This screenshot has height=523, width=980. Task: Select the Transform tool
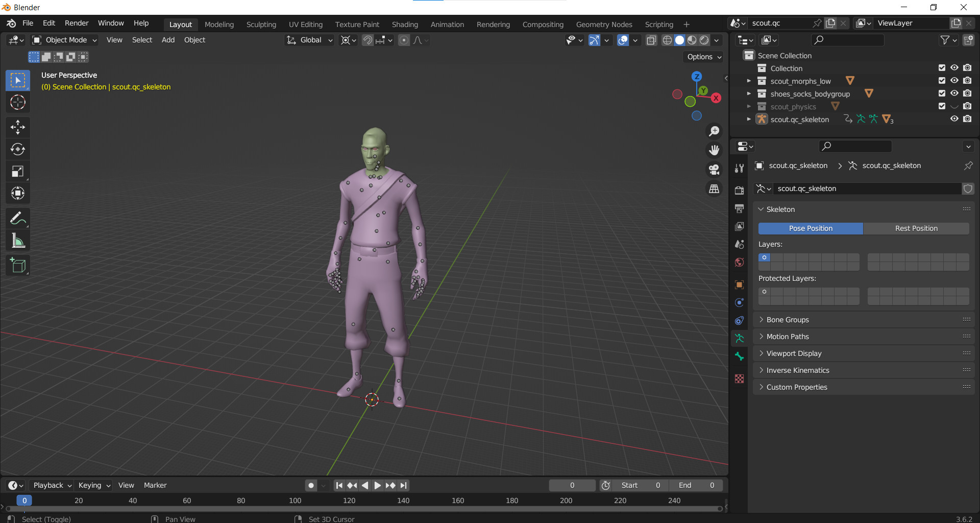click(x=18, y=193)
